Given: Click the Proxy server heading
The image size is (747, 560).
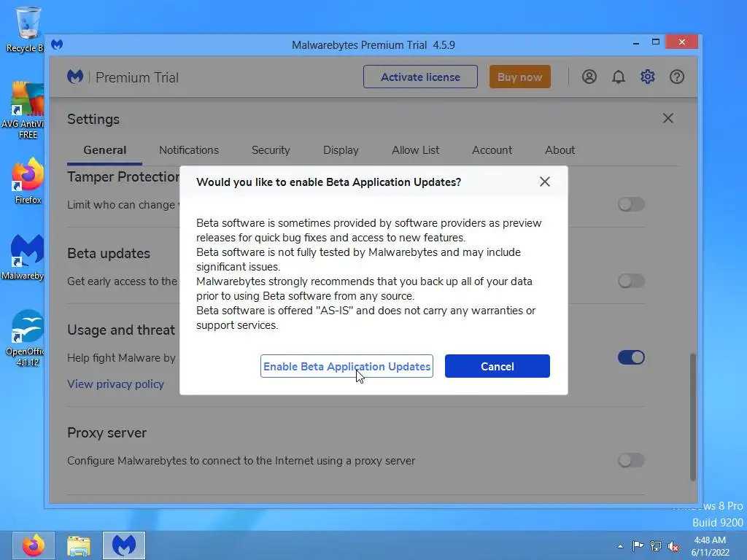Looking at the screenshot, I should (x=107, y=433).
